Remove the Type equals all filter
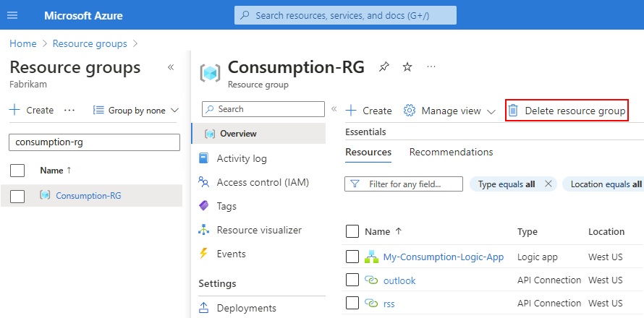The width and height of the screenshot is (644, 318). click(x=548, y=184)
